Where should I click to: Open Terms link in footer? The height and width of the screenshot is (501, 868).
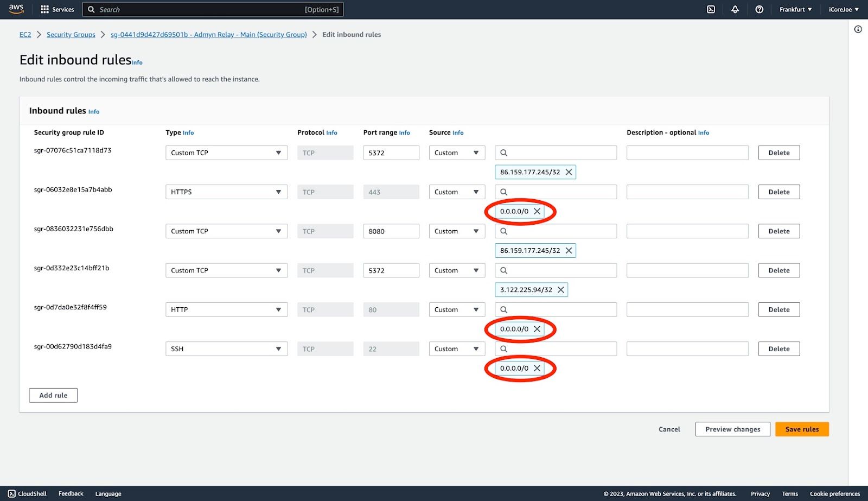tap(790, 493)
